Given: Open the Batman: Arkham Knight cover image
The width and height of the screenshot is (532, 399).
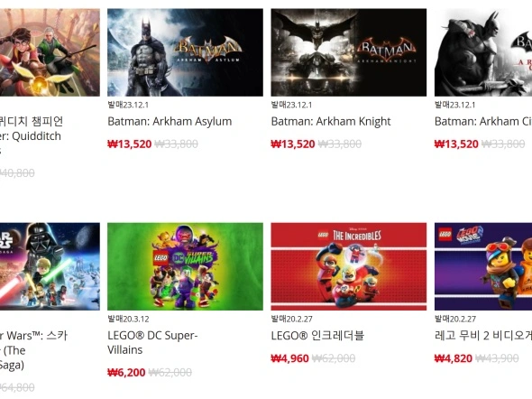Looking at the screenshot, I should click(x=348, y=52).
